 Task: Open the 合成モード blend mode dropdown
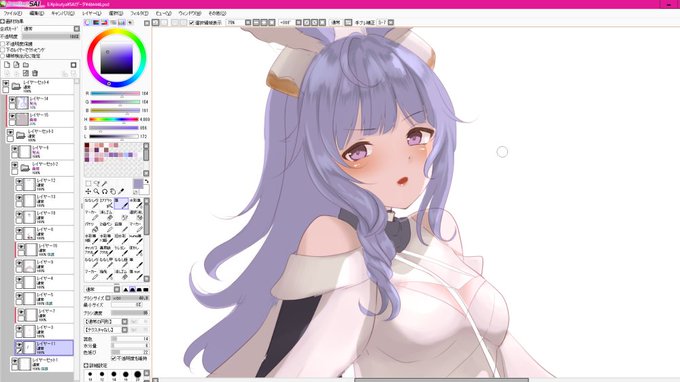(51, 29)
